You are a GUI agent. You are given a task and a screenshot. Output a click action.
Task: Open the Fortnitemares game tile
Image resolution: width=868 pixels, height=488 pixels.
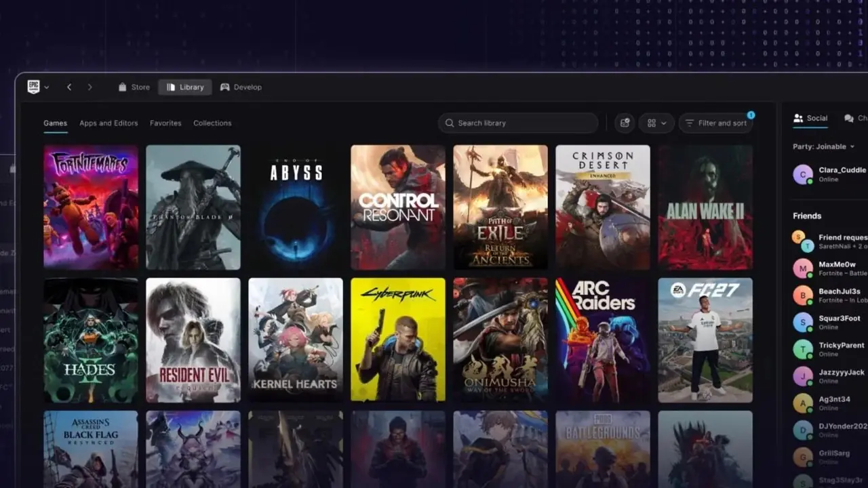tap(91, 207)
